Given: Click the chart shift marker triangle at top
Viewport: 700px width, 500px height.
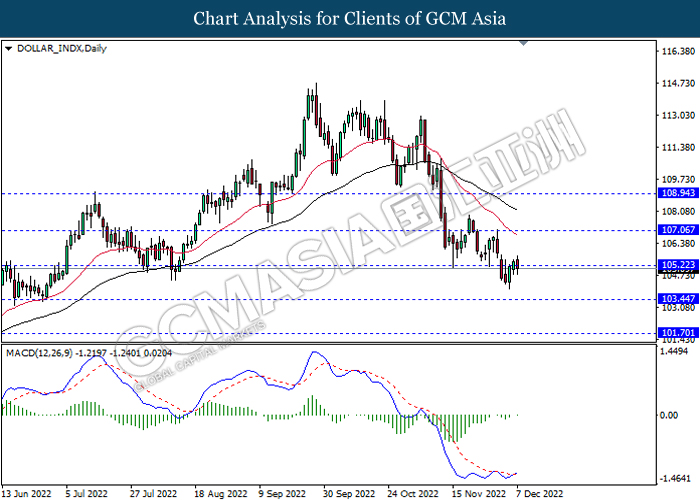Looking at the screenshot, I should 523,43.
